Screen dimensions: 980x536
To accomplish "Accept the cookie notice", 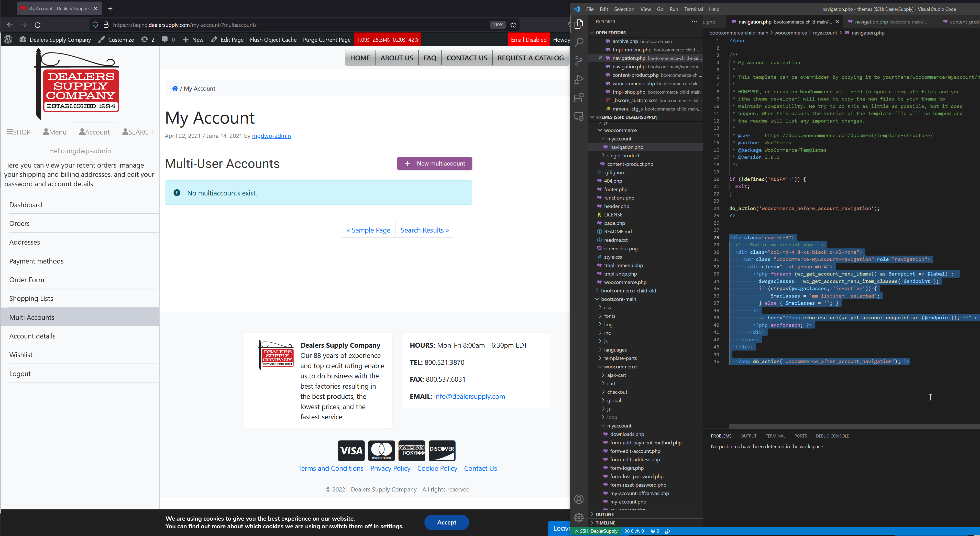I will coord(446,522).
